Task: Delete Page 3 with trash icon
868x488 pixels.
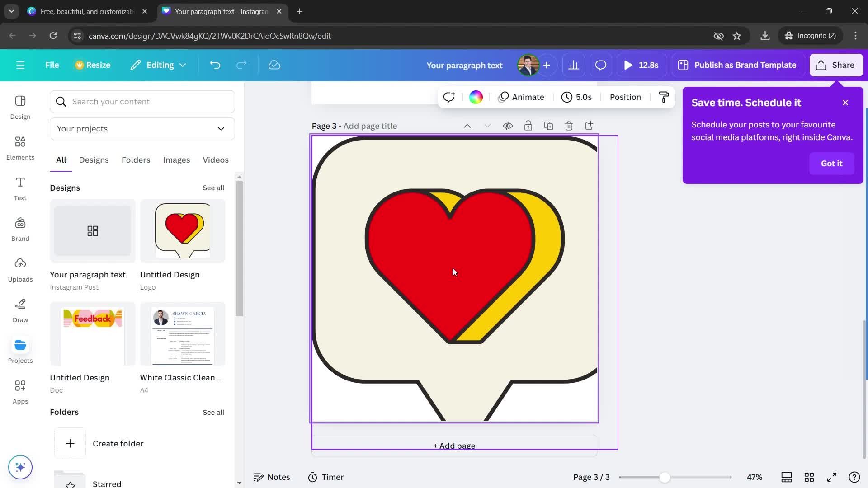Action: pyautogui.click(x=569, y=126)
